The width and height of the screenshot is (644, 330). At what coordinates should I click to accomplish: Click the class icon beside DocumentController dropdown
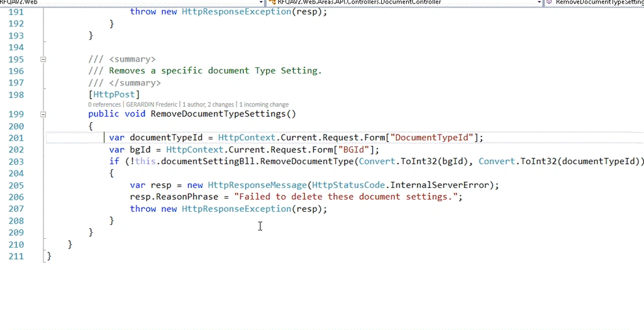[272, 3]
